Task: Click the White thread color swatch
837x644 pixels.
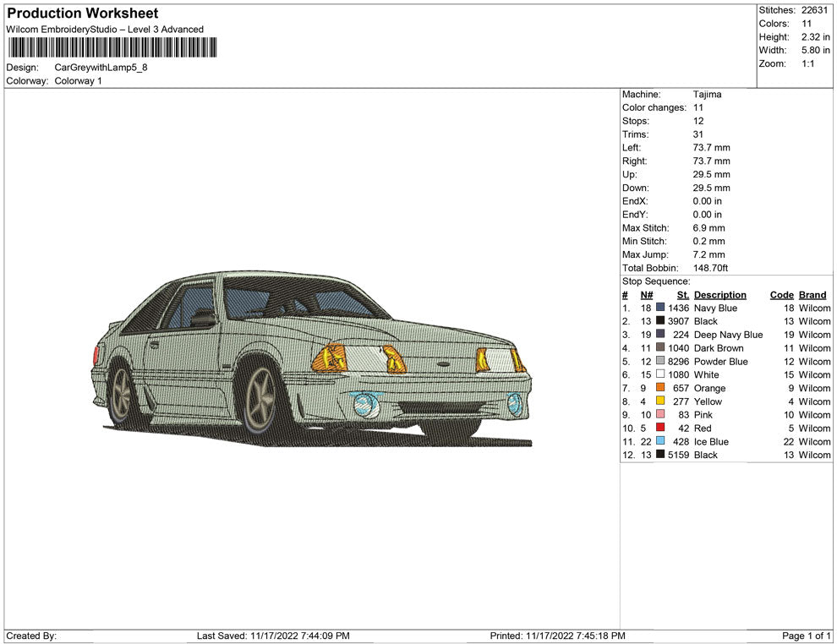Action: coord(660,374)
